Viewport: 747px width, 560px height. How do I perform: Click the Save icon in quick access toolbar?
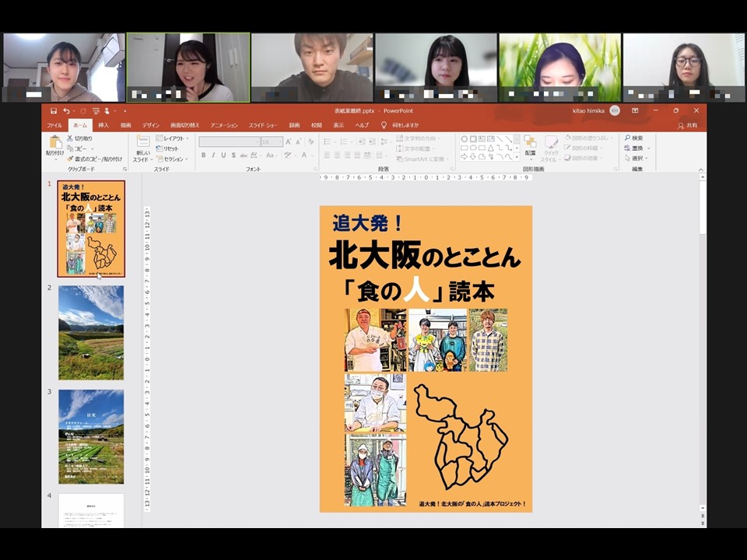[x=54, y=111]
